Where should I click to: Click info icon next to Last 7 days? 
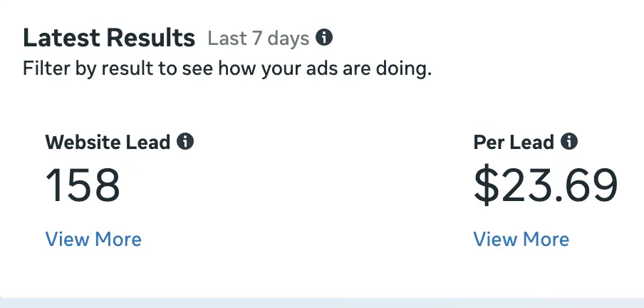[x=325, y=37]
